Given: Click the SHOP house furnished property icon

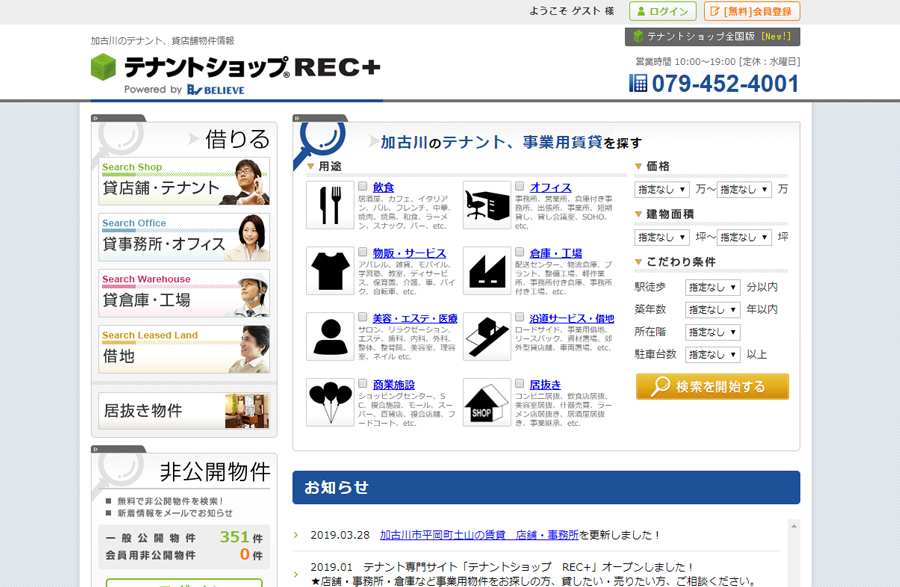Looking at the screenshot, I should click(487, 402).
